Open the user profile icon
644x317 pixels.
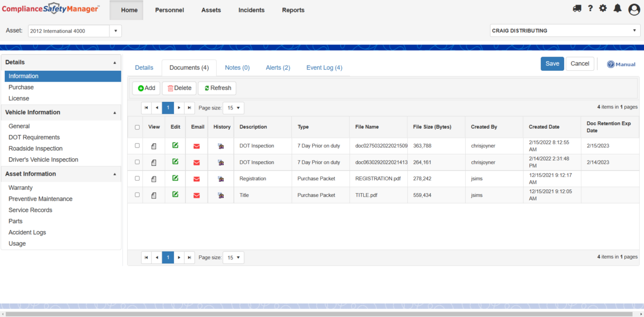634,9
